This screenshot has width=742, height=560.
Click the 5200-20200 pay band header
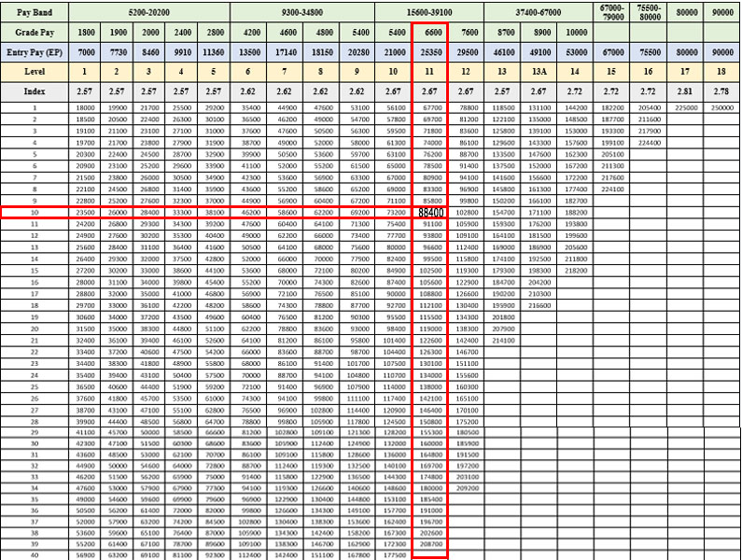(x=147, y=10)
